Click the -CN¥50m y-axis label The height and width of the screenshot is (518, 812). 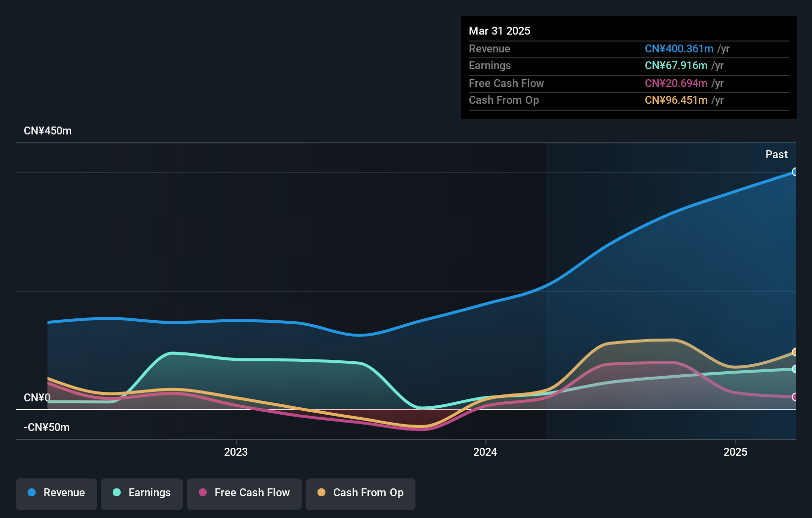(x=46, y=427)
